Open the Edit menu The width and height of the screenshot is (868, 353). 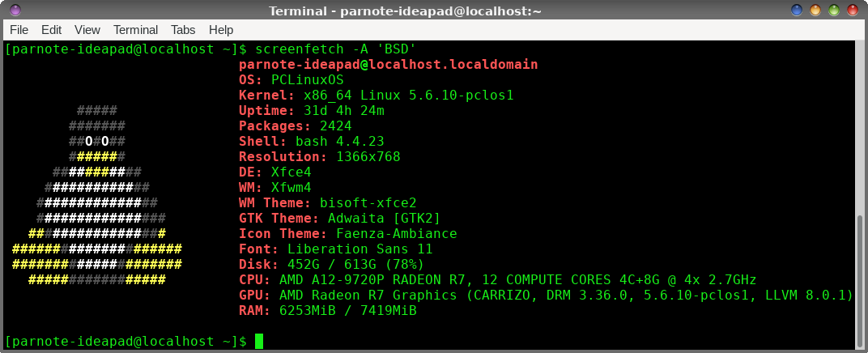(52, 30)
